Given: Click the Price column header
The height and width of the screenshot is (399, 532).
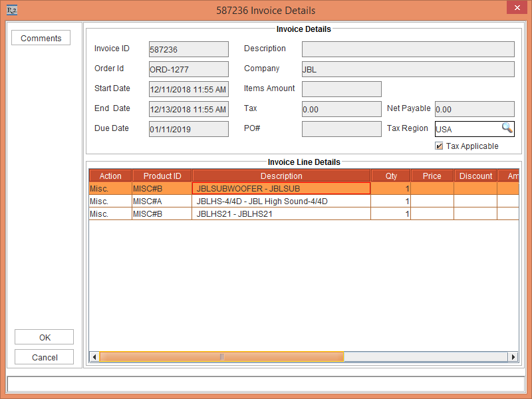Looking at the screenshot, I should (432, 176).
